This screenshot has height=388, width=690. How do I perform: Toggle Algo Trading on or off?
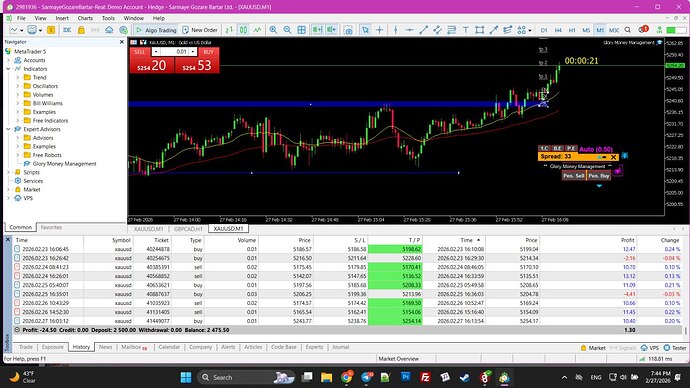(x=156, y=30)
